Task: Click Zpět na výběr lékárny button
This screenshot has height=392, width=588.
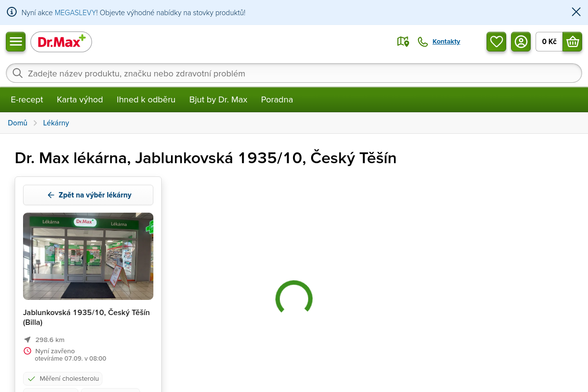Action: 88,195
